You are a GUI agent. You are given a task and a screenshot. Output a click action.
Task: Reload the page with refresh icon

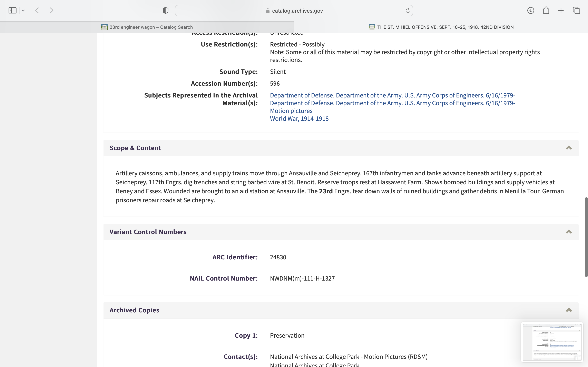tap(408, 10)
